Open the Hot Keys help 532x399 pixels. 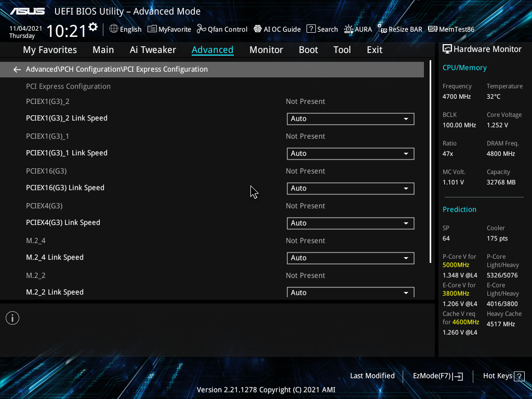point(503,376)
